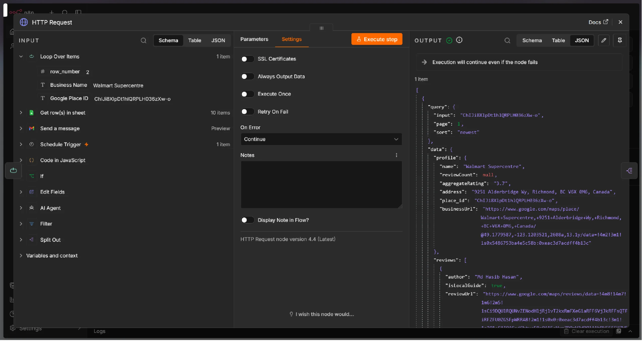The width and height of the screenshot is (644, 341).
Task: Click the Execute step button
Action: [x=377, y=39]
